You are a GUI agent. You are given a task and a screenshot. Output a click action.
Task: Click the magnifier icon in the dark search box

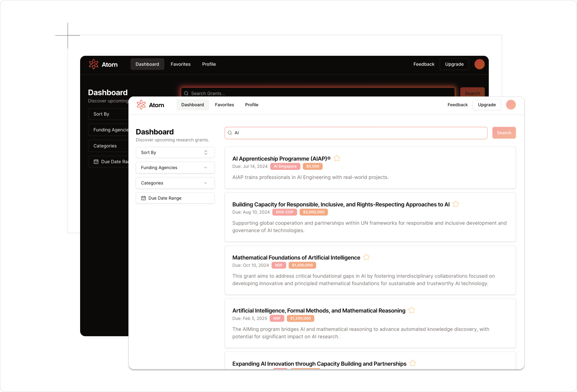(x=186, y=93)
